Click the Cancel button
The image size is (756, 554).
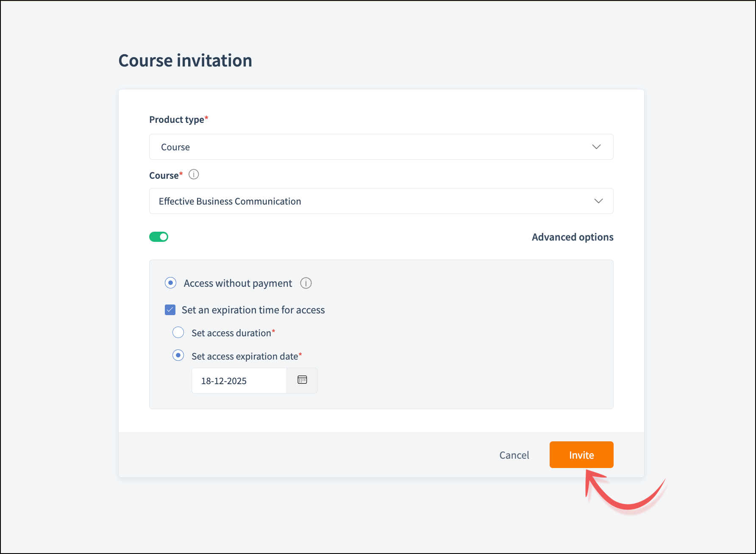[x=514, y=455]
